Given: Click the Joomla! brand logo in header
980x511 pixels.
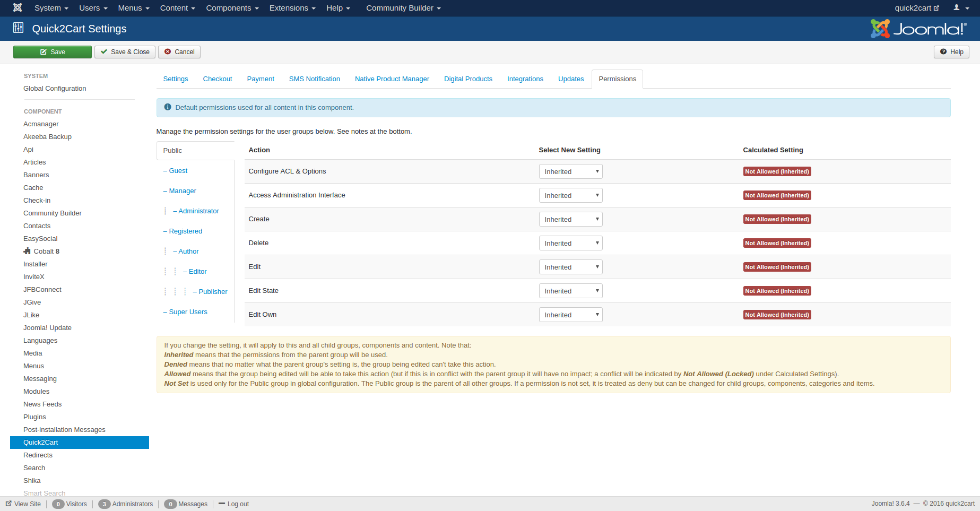Looking at the screenshot, I should [x=918, y=29].
